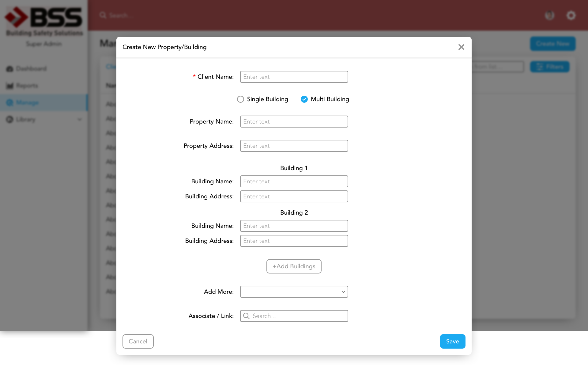Click the Save button
Screen dimensions: 588x367
[x=452, y=341]
